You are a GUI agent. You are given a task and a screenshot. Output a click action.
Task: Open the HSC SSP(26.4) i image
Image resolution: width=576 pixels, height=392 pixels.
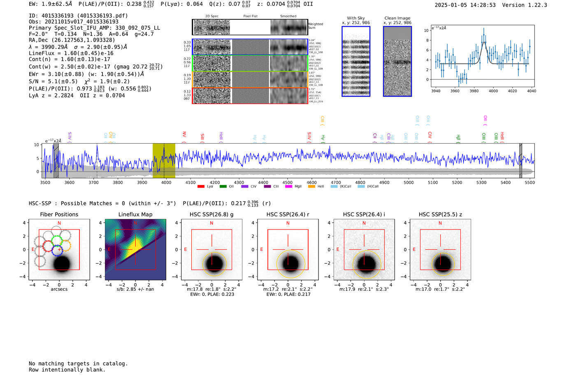pyautogui.click(x=364, y=250)
